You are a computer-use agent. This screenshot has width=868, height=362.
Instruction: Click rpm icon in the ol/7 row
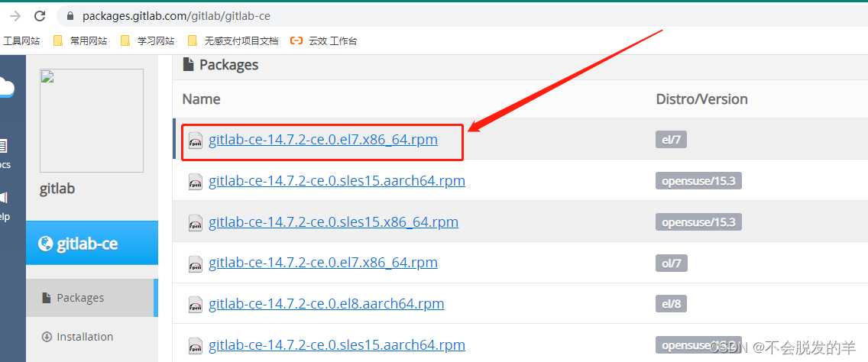pos(196,263)
